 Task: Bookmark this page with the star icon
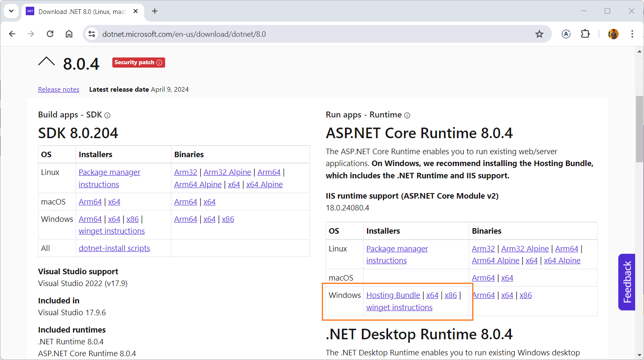(x=539, y=34)
